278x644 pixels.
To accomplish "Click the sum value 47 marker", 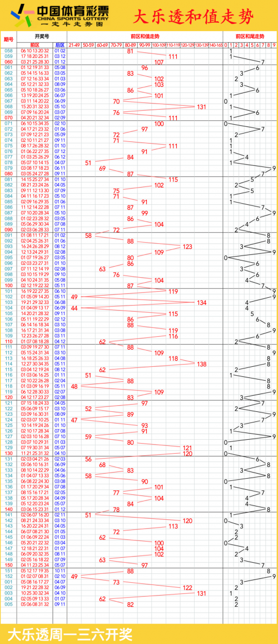I will point(74,420).
